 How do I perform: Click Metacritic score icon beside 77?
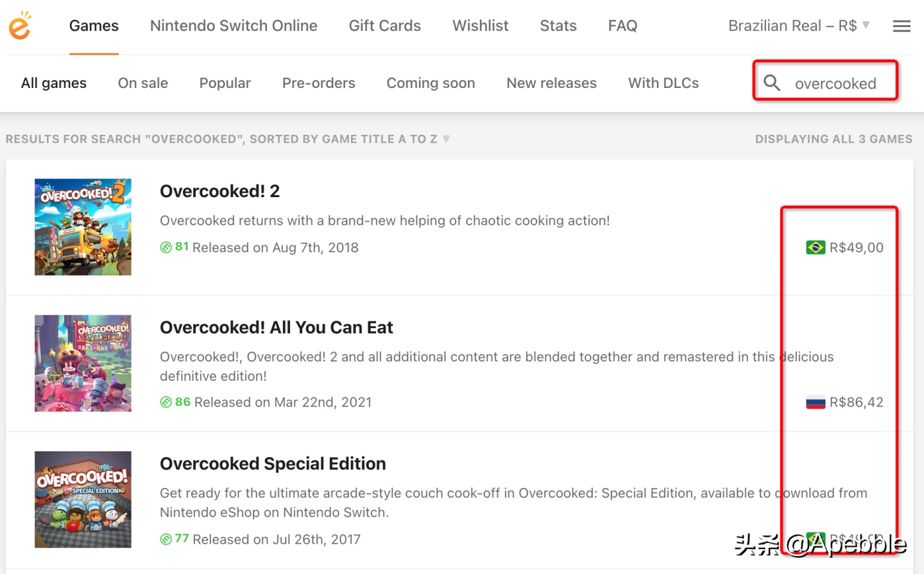pyautogui.click(x=166, y=539)
